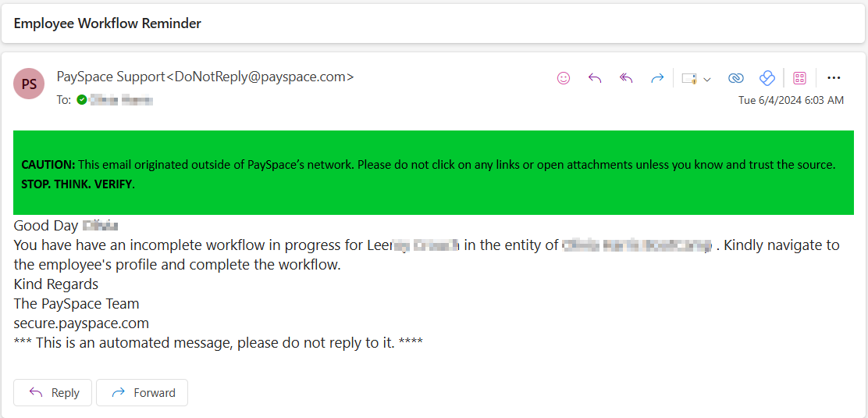Viewport: 868px width, 418px height.
Task: Click the Employee Workflow Reminder subject header
Action: 108,23
